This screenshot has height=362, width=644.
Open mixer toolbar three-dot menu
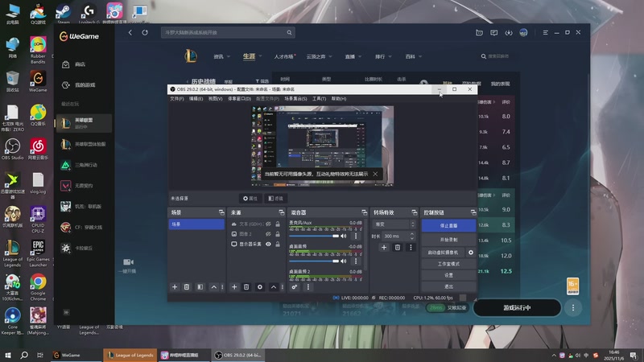point(308,287)
